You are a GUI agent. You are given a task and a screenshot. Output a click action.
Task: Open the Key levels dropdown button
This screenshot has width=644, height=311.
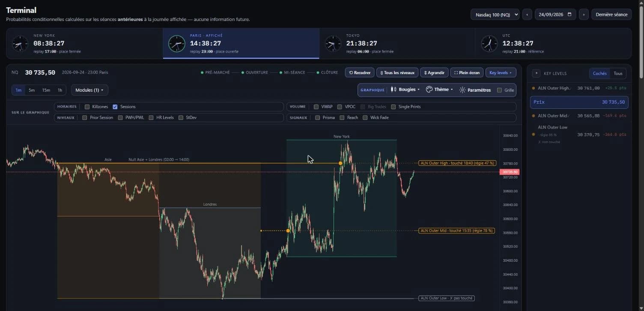501,72
